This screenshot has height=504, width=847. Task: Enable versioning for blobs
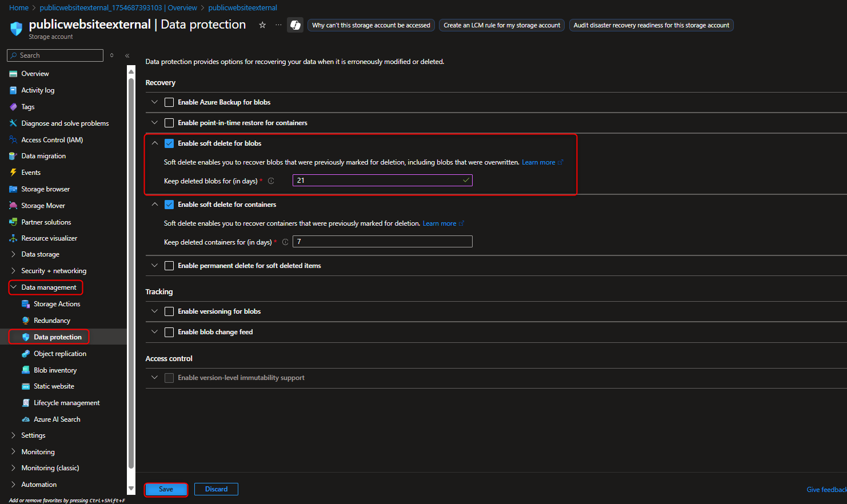[x=169, y=311]
